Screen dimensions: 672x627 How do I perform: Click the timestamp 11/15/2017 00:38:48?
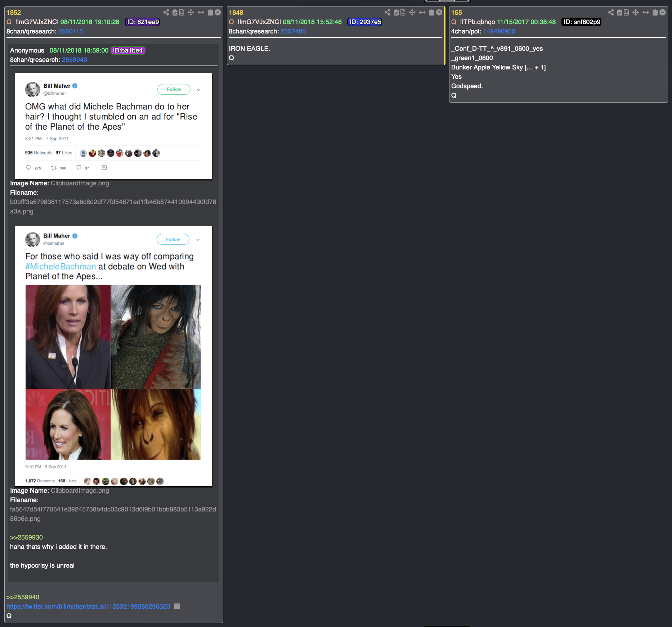point(527,22)
